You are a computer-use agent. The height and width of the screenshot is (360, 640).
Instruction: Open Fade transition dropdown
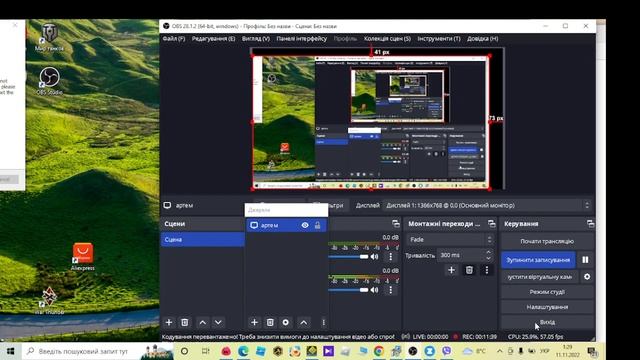pos(450,240)
